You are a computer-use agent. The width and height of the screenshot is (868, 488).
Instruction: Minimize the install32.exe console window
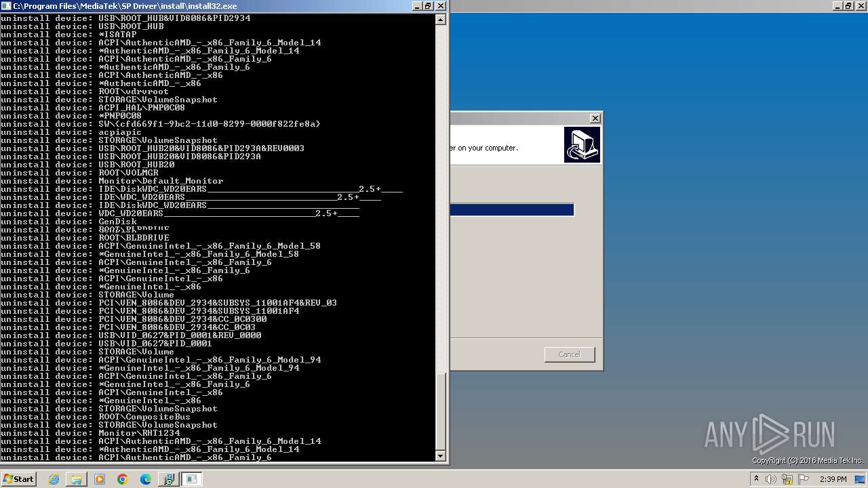pyautogui.click(x=417, y=5)
